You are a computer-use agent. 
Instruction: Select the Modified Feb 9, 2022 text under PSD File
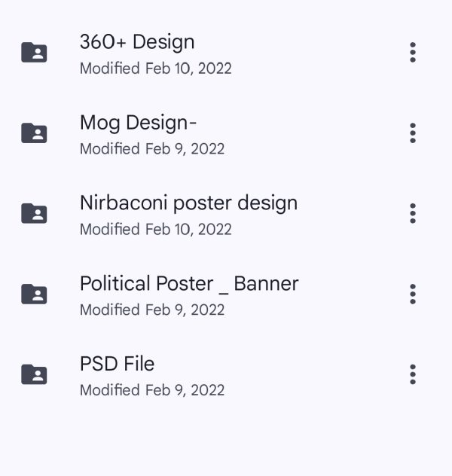click(x=152, y=390)
